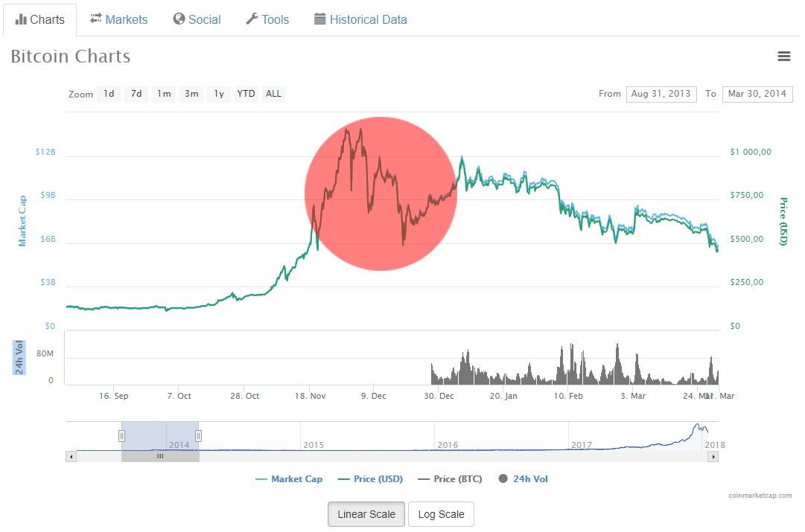Open the Social tab
The image size is (805, 532).
pyautogui.click(x=197, y=19)
